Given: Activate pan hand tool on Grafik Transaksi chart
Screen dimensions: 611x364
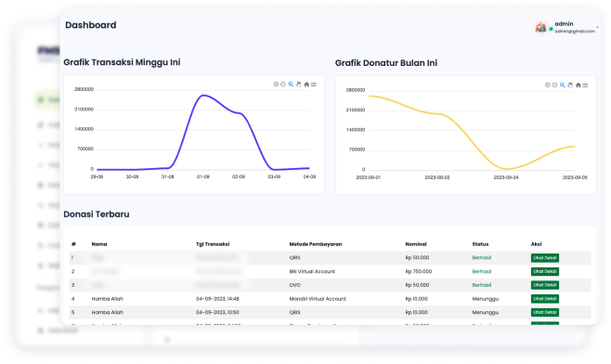Looking at the screenshot, I should pos(298,84).
